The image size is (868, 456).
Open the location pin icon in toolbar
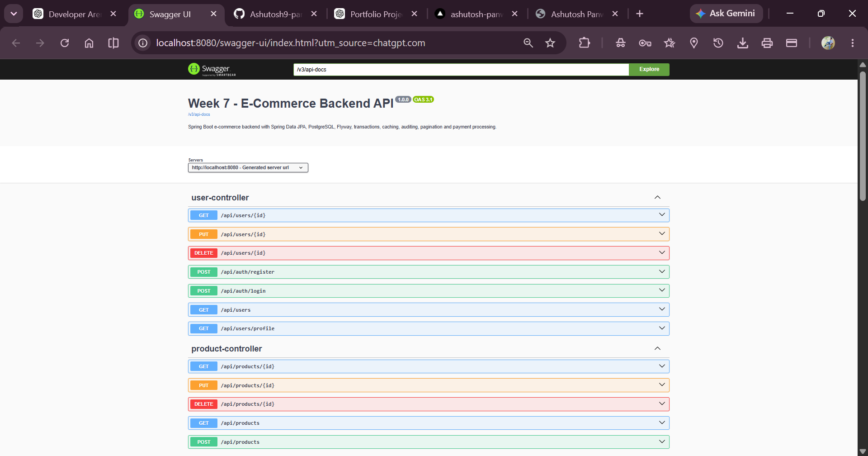point(694,43)
